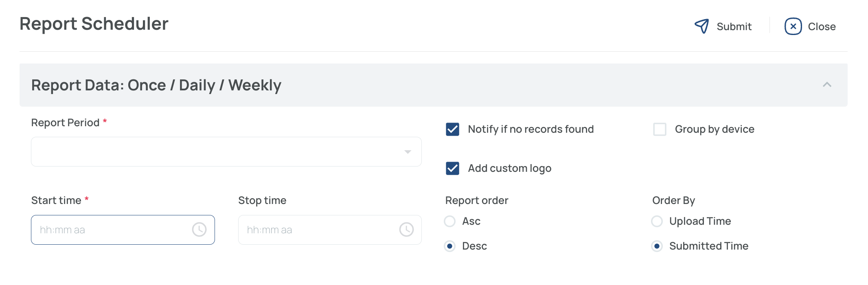Focus the Start time input field
Screen dimensions: 868x285
click(110, 230)
